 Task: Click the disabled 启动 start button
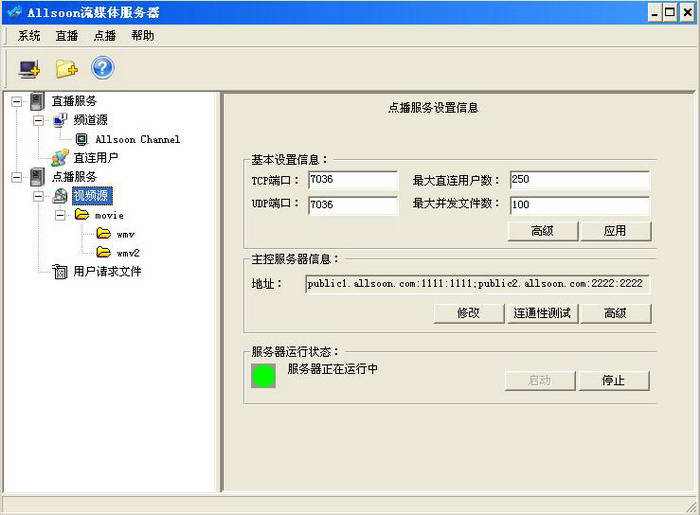540,380
